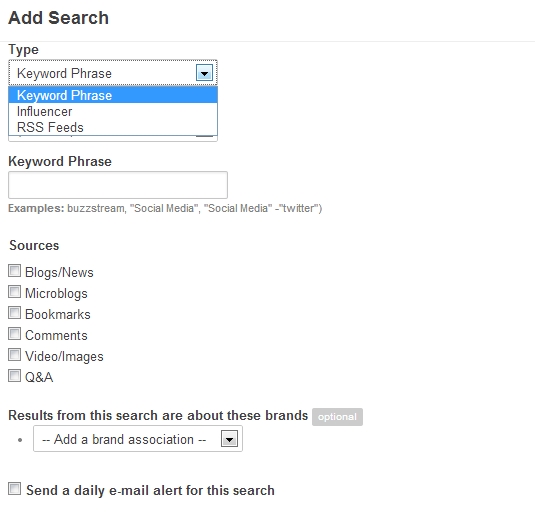
Task: Click the Send a daily e-mail alert label
Action: point(150,490)
